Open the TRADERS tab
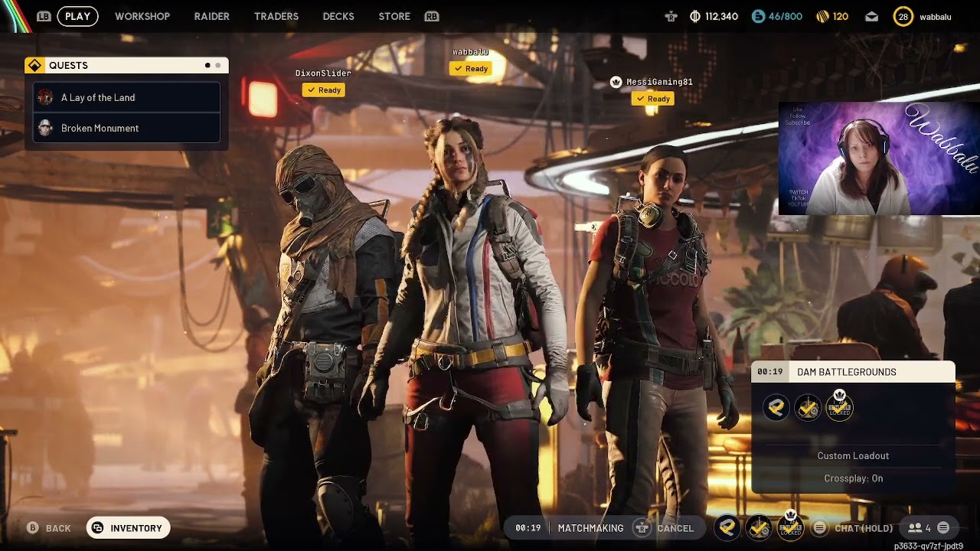Screen dimensions: 980x551 pos(276,16)
